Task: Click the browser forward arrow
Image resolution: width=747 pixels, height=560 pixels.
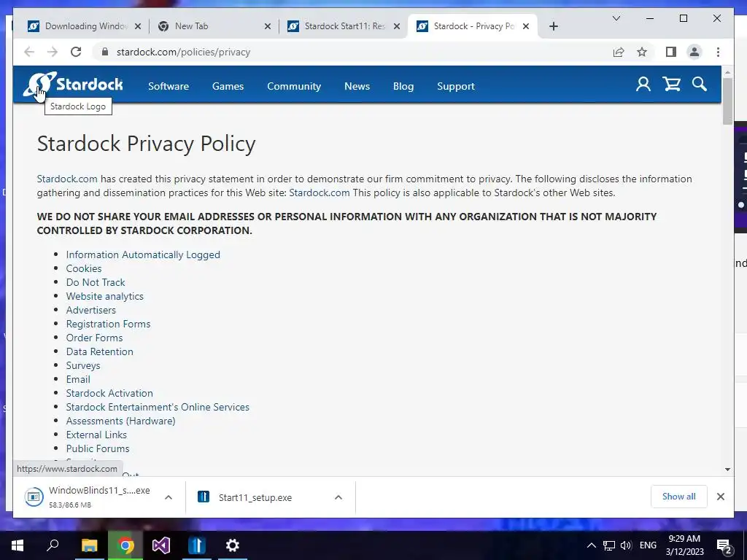Action: click(x=53, y=52)
